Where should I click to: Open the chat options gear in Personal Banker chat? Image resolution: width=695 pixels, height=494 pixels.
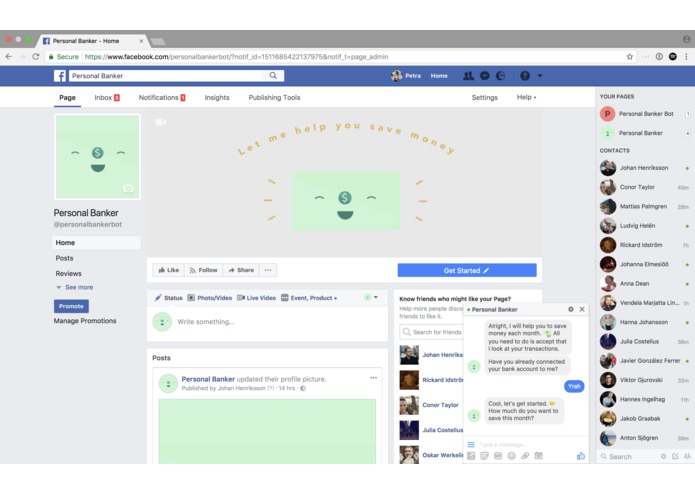pos(571,309)
